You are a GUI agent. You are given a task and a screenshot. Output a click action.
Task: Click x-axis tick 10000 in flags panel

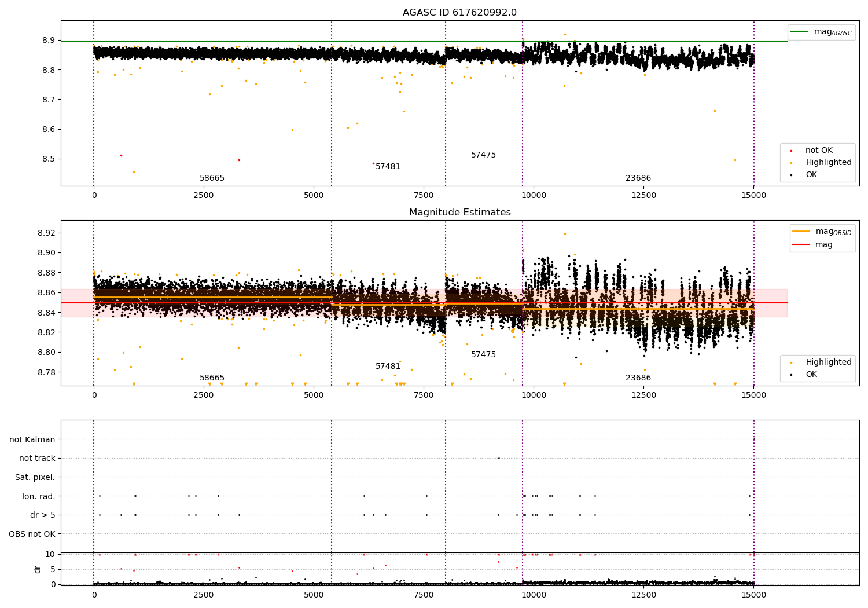(x=534, y=595)
